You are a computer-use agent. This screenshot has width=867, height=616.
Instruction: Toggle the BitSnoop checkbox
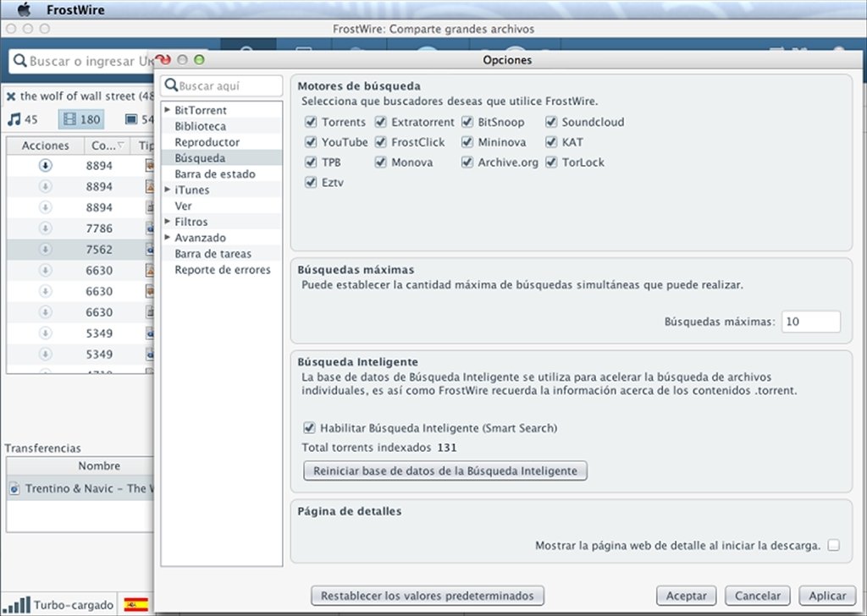[467, 122]
